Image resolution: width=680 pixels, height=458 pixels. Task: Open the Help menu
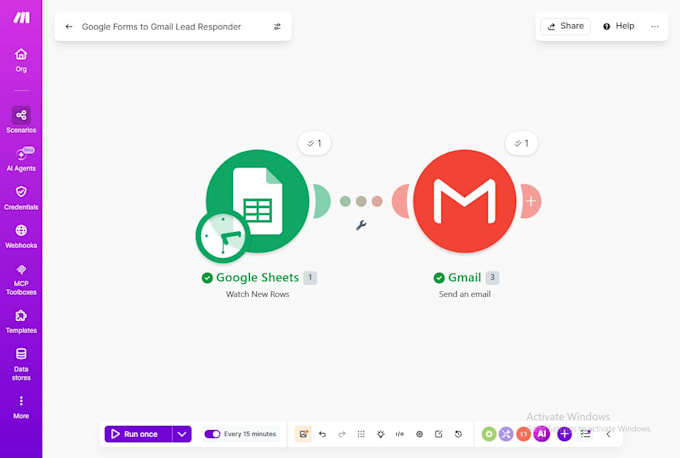pyautogui.click(x=618, y=26)
